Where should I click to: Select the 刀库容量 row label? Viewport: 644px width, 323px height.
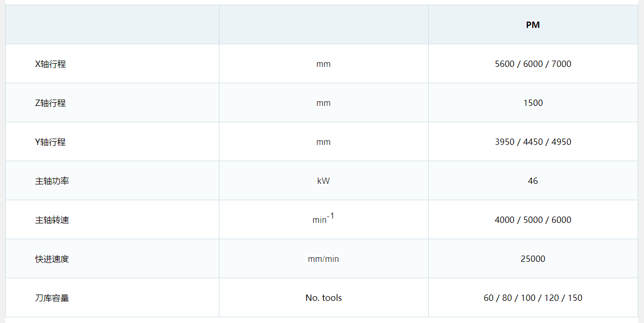pyautogui.click(x=52, y=298)
